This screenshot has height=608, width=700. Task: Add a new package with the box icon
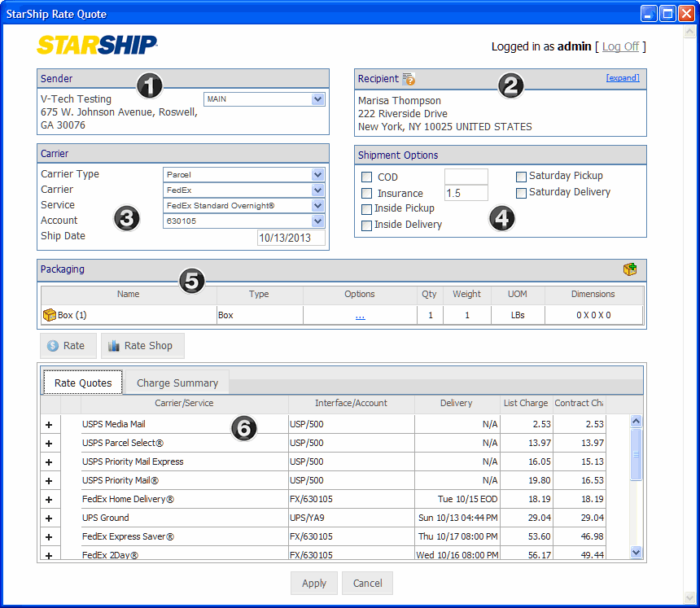(x=630, y=269)
